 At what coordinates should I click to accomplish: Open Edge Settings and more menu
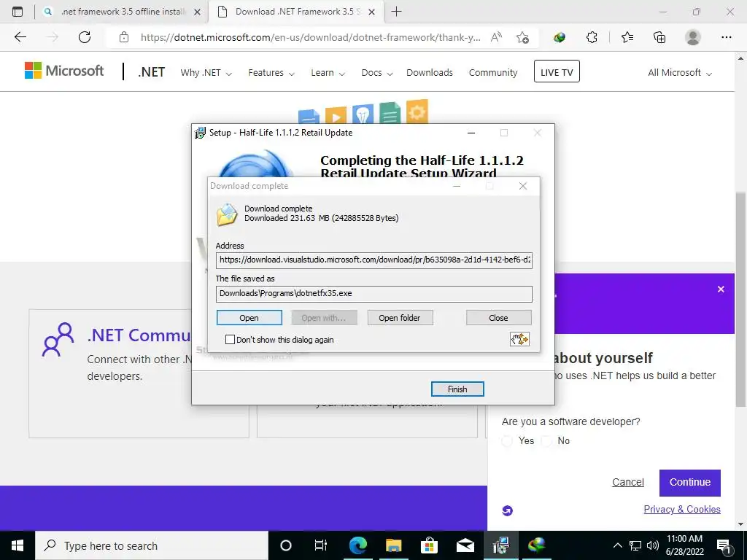click(x=727, y=37)
